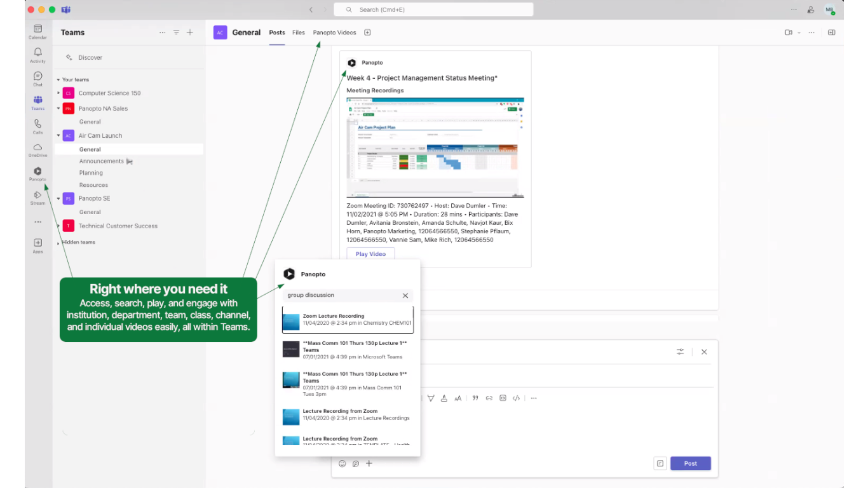Viewport: 868px width, 488px height.
Task: Open meeting options dropdown arrow beside camera
Action: 799,32
